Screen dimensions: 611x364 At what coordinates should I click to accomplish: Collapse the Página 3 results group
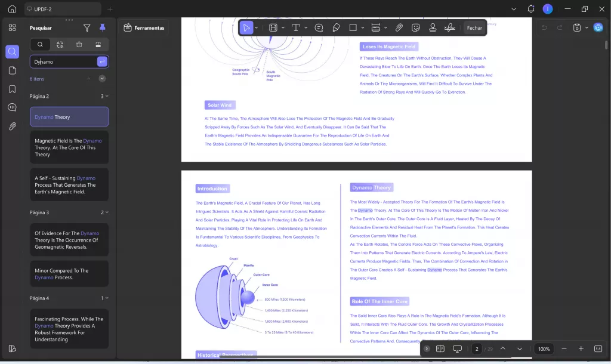coord(107,212)
